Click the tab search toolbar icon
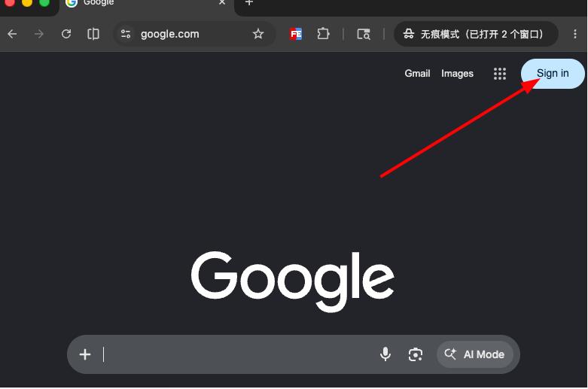The height and width of the screenshot is (389, 588). 364,34
